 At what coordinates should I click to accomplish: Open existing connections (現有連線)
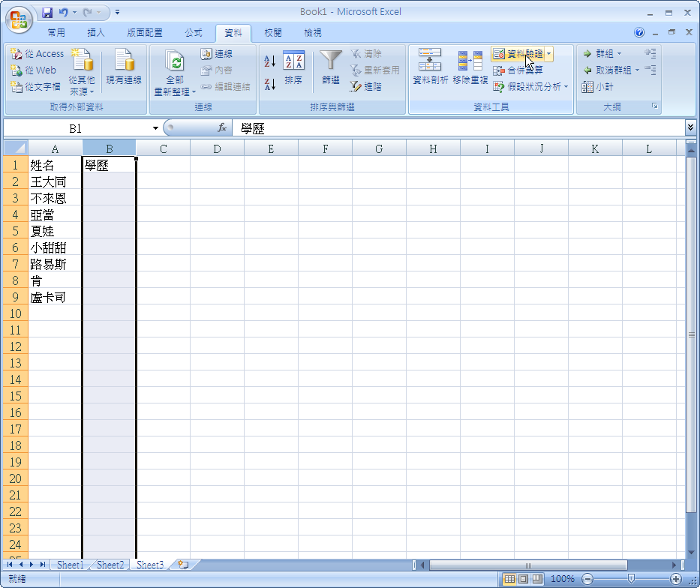point(124,67)
